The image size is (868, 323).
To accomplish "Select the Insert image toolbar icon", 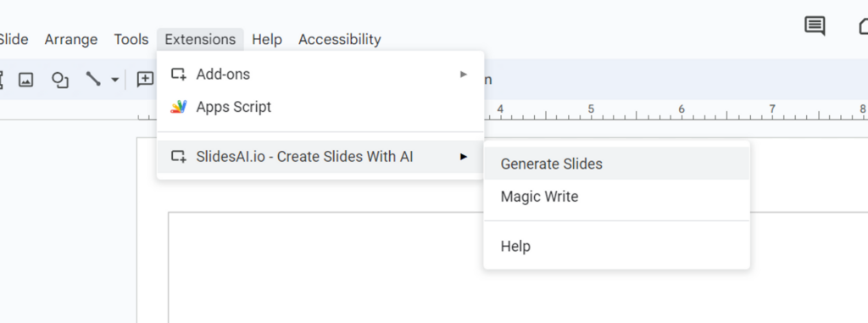I will (x=25, y=80).
